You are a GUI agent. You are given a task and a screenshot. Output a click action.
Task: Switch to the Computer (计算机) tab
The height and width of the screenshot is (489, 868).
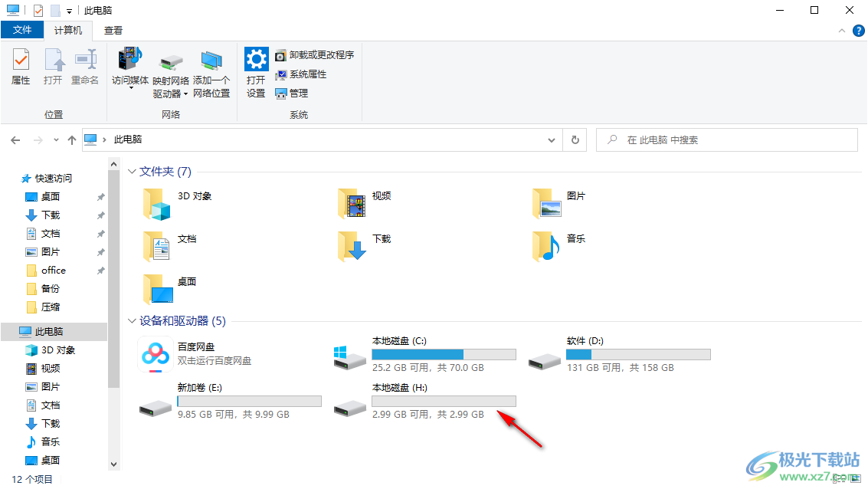[68, 30]
